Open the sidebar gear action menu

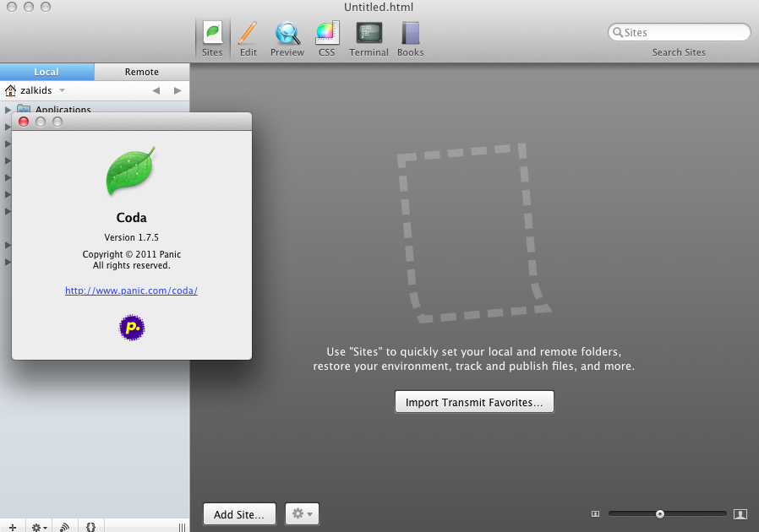[39, 527]
